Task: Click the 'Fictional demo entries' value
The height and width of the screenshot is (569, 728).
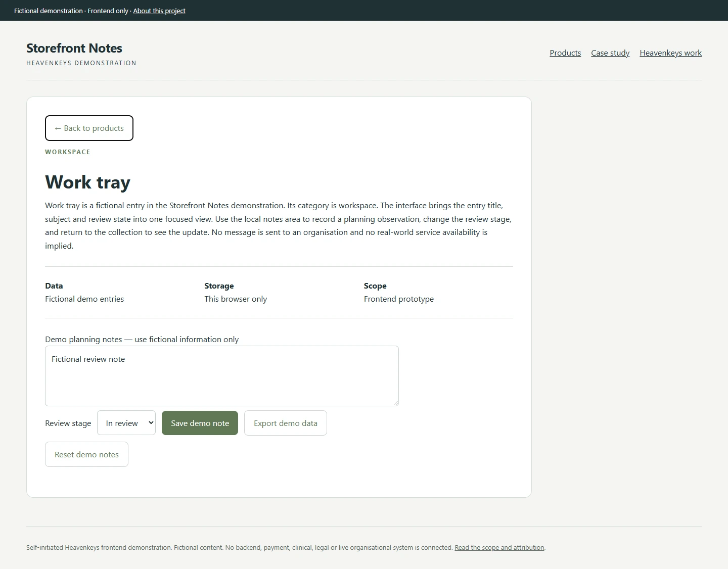Action: [x=84, y=299]
